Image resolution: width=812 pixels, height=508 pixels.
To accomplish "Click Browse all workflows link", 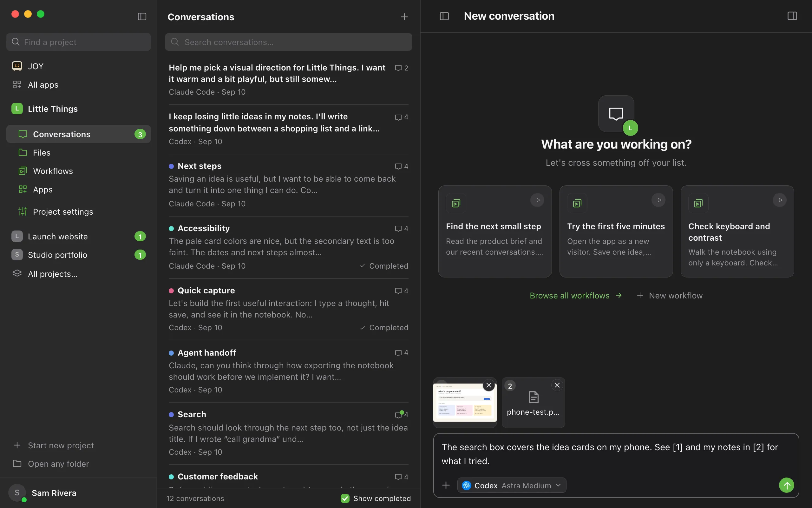I will [x=576, y=295].
